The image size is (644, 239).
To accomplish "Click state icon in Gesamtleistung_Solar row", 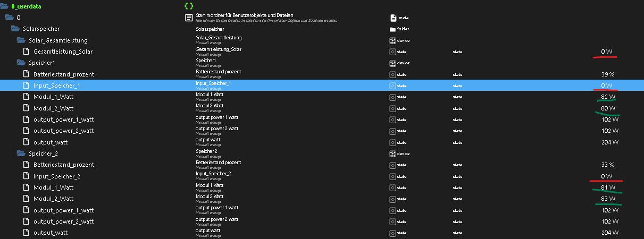I will coord(393,52).
